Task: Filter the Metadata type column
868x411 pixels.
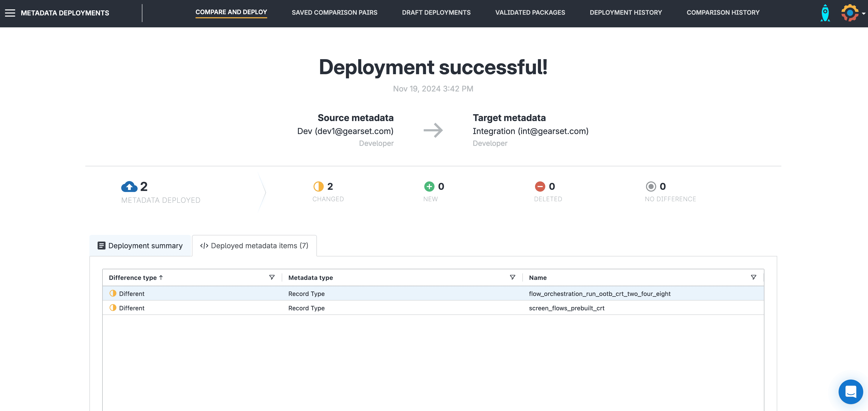Action: pos(512,277)
